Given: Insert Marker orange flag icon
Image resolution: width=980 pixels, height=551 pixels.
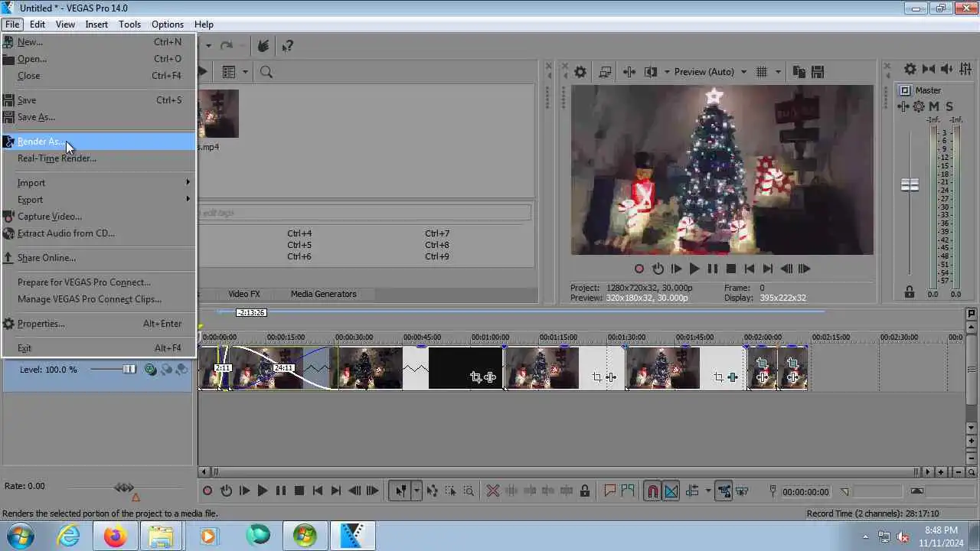Looking at the screenshot, I should coord(610,491).
